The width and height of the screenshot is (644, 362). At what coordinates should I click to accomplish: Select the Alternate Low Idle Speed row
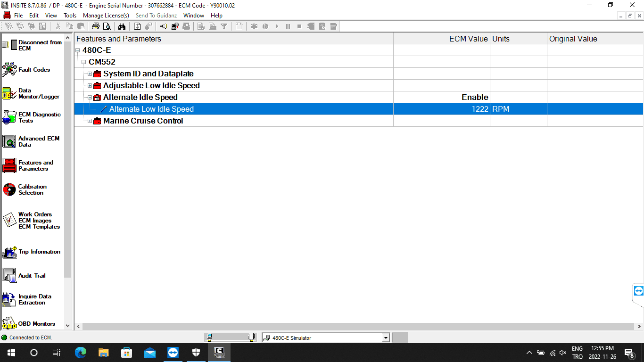[x=151, y=109]
